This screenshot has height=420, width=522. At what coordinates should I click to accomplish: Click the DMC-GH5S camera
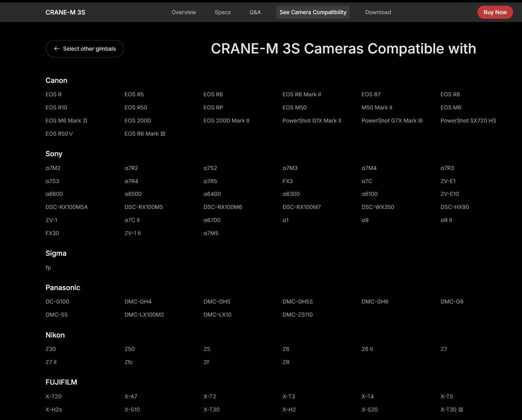[297, 301]
